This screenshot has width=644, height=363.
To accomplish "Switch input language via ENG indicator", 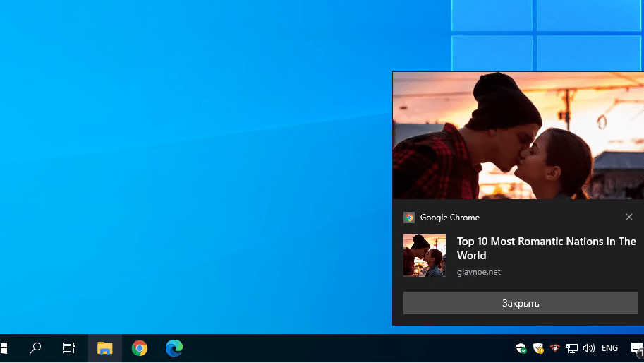I will pos(609,348).
